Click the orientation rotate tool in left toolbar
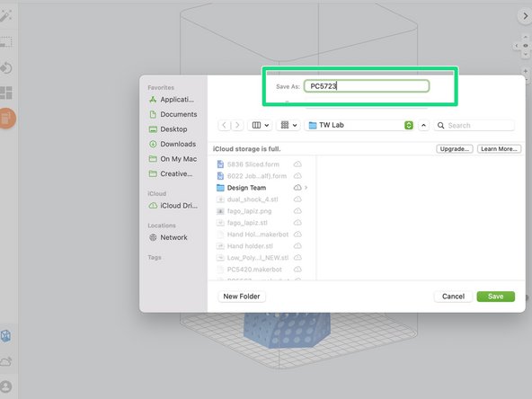This screenshot has height=399, width=532. pos(6,68)
